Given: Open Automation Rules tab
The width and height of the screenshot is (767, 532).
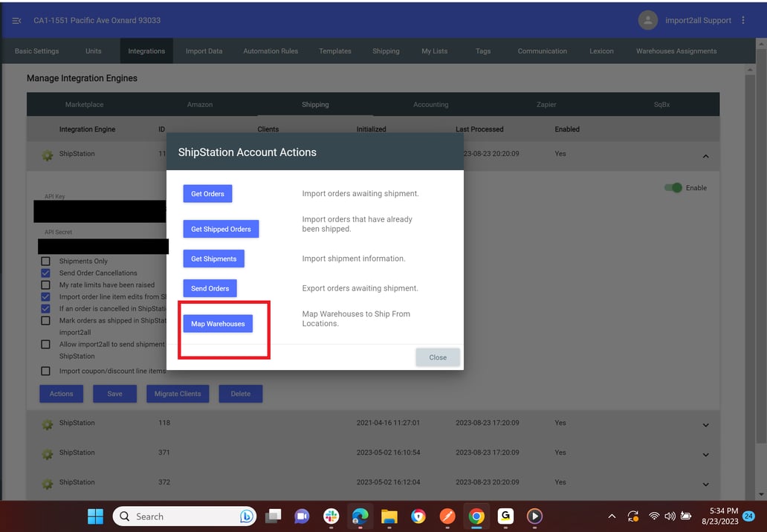Looking at the screenshot, I should click(271, 51).
